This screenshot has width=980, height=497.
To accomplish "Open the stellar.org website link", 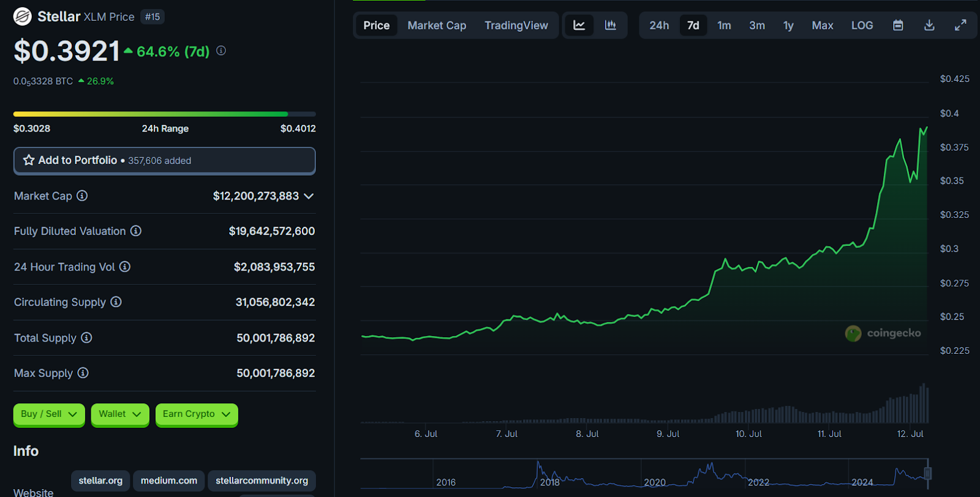I will (x=100, y=480).
